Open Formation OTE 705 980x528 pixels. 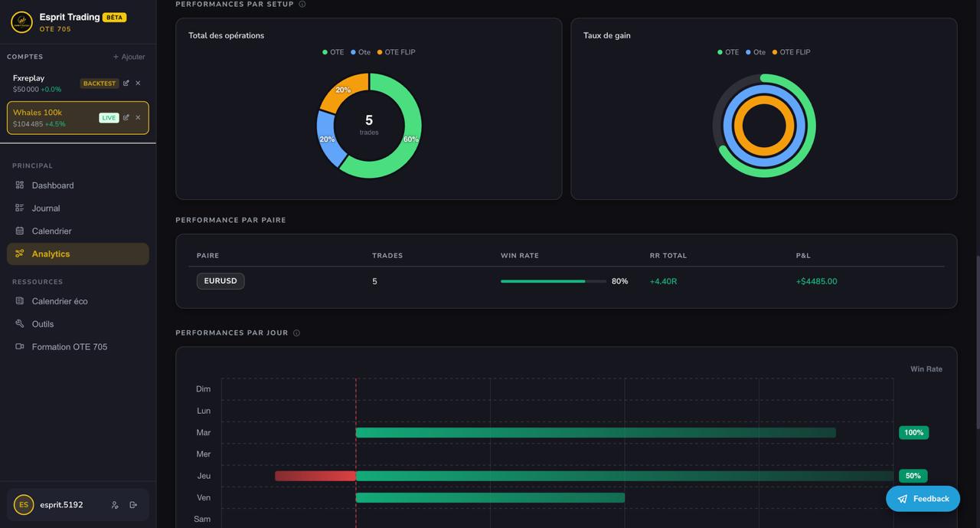(x=78, y=347)
